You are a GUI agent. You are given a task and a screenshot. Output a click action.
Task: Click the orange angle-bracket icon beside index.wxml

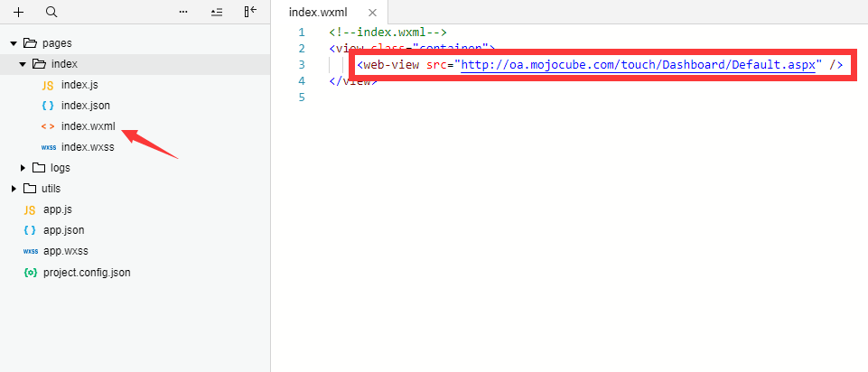point(48,126)
